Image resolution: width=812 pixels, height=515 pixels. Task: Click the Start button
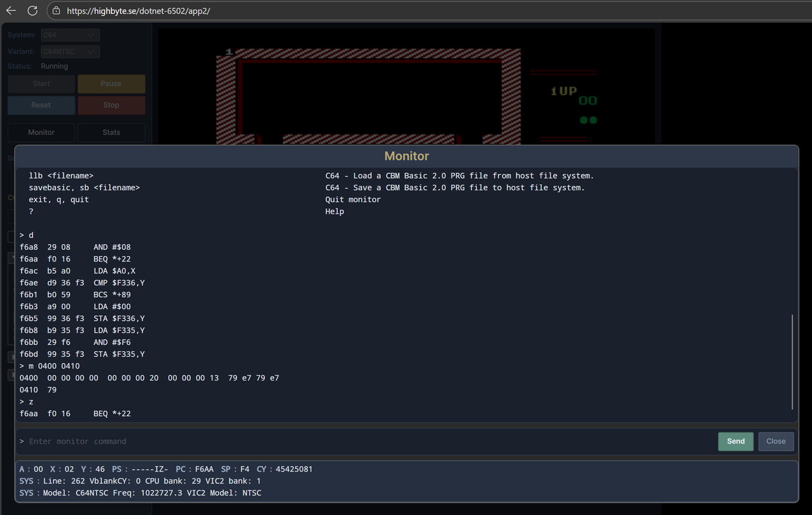point(41,84)
